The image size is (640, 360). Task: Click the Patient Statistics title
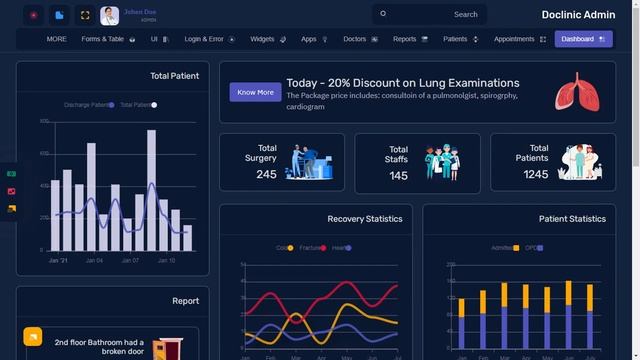572,219
